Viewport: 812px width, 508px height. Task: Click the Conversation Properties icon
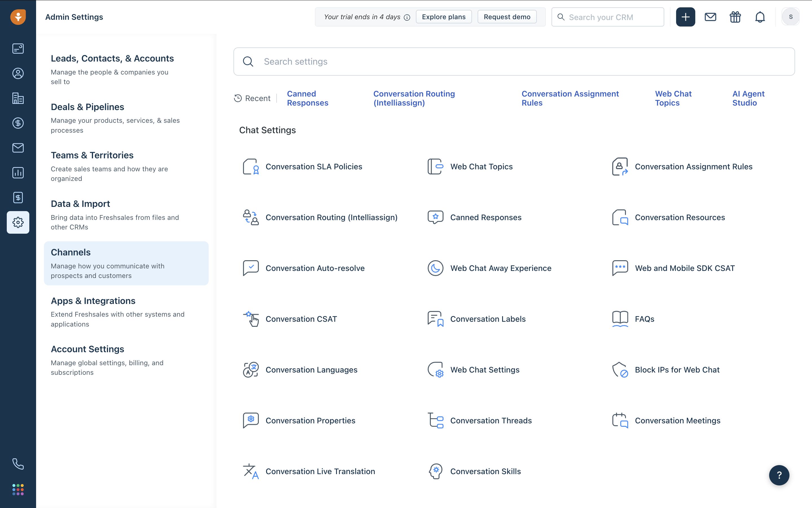[x=251, y=420]
